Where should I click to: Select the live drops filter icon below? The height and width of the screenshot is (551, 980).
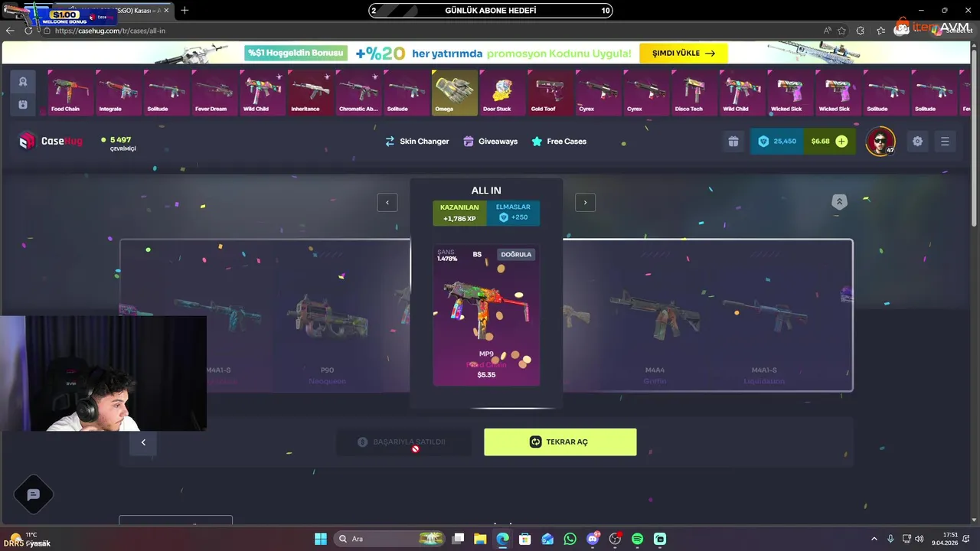click(x=23, y=105)
